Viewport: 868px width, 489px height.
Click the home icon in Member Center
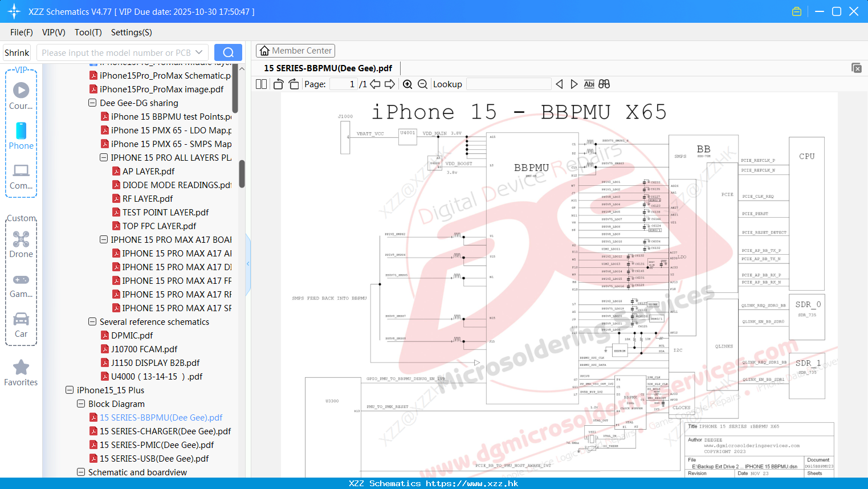click(264, 51)
